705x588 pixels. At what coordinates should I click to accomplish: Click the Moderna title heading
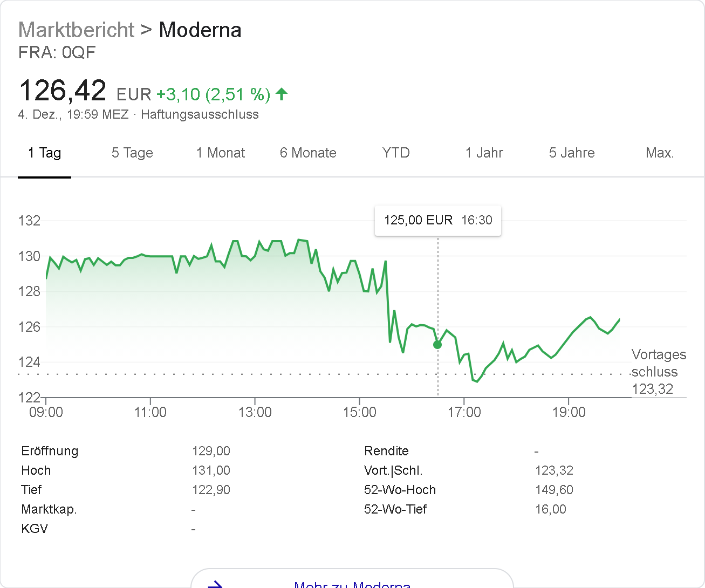pyautogui.click(x=200, y=30)
